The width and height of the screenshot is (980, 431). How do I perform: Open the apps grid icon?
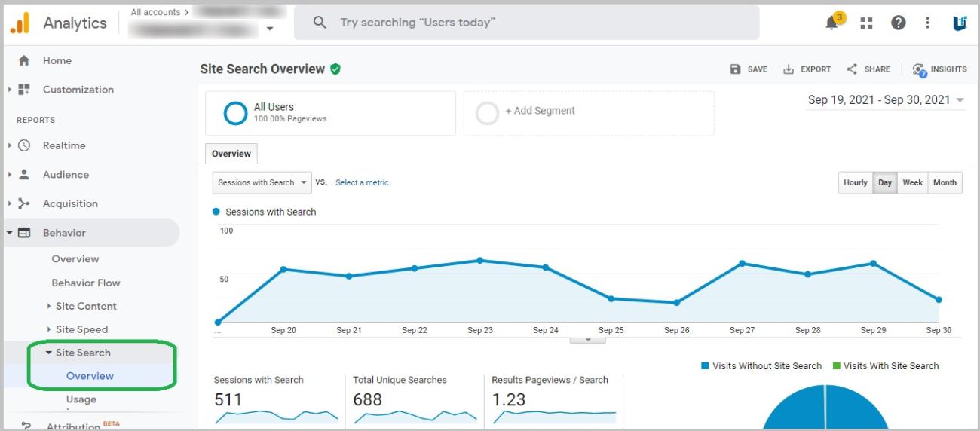tap(867, 23)
